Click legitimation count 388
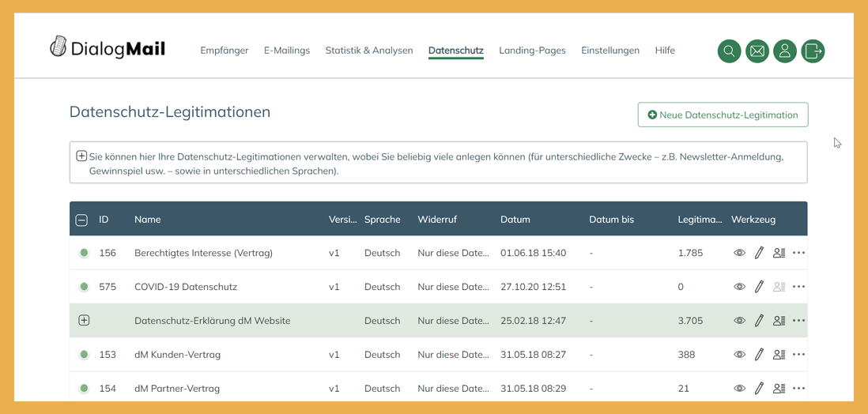 click(x=686, y=354)
